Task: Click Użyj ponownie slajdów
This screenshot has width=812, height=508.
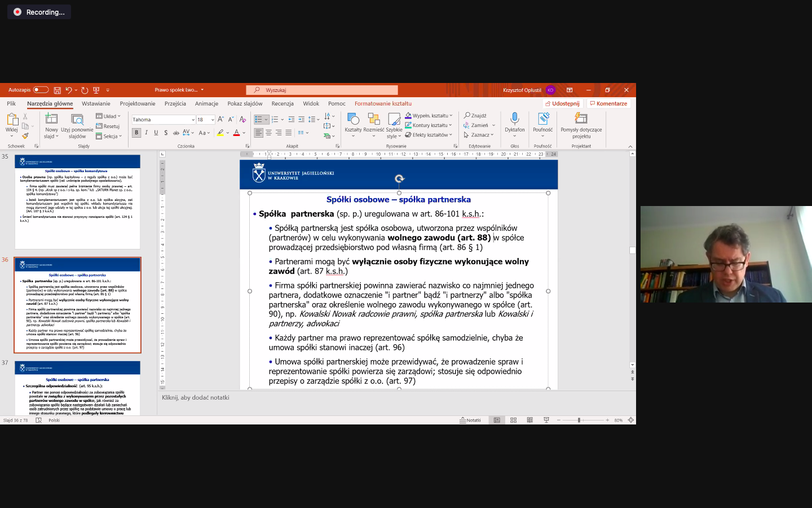Action: [x=77, y=125]
